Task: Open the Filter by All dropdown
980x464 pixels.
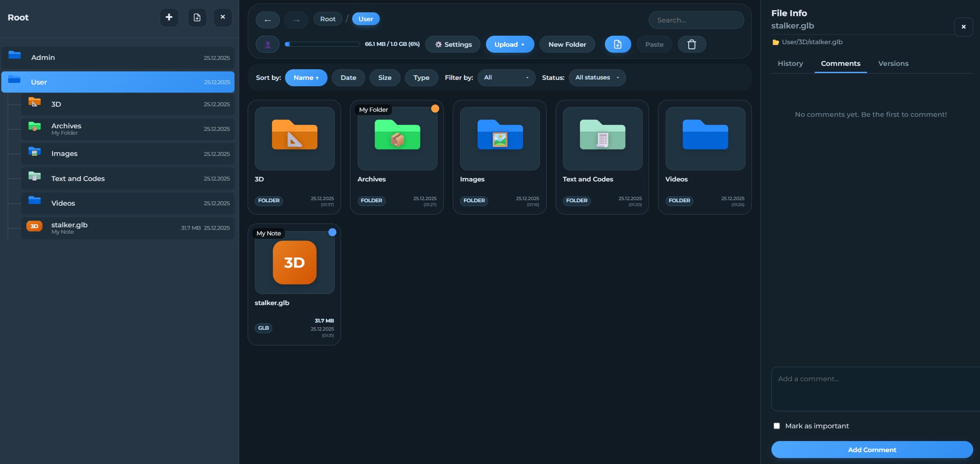Action: click(506, 78)
